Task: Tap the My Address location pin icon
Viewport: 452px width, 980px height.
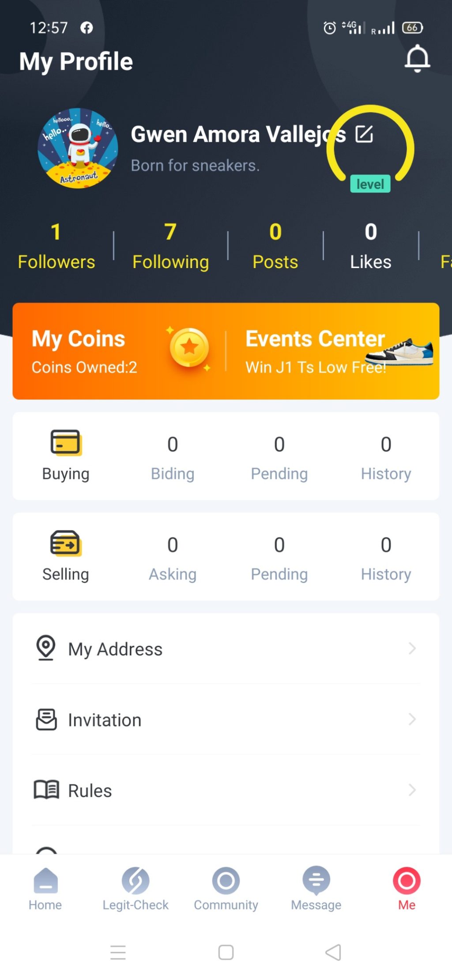Action: click(46, 648)
